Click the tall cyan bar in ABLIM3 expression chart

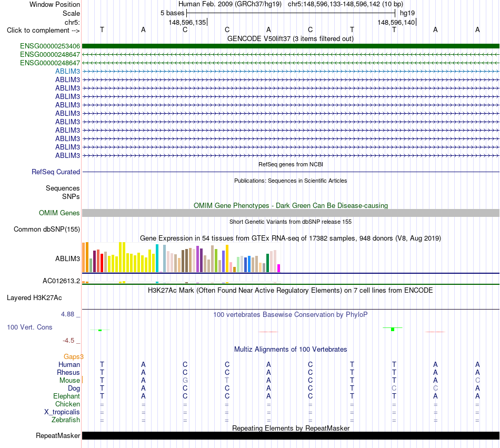[157, 258]
